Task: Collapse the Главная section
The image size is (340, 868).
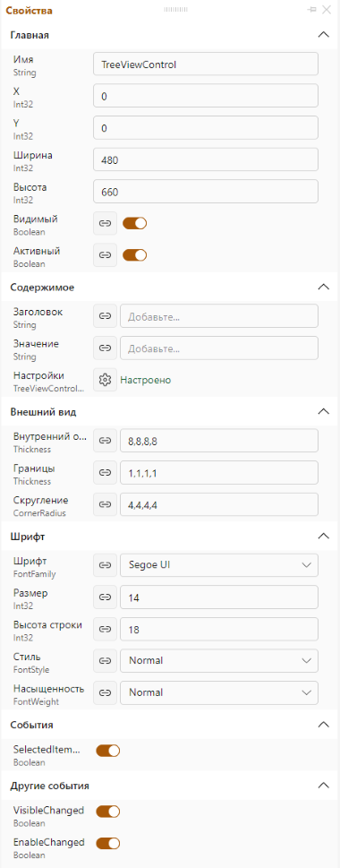Action: click(323, 35)
